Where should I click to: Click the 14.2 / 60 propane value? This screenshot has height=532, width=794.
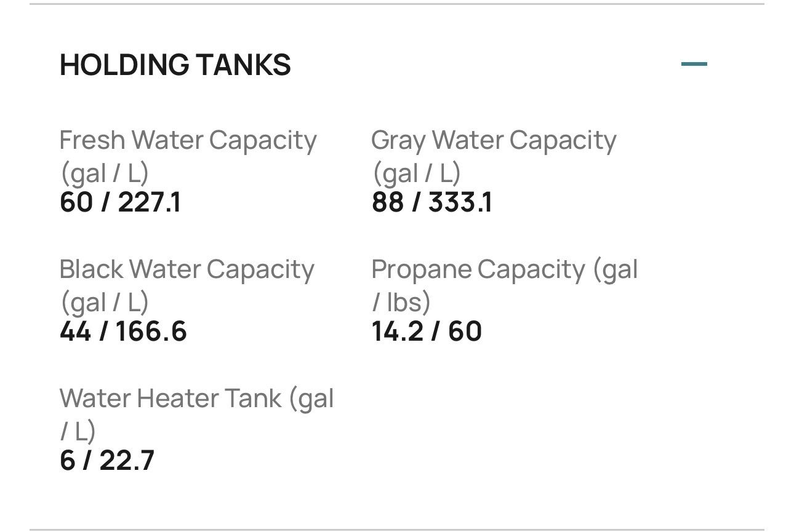click(427, 332)
